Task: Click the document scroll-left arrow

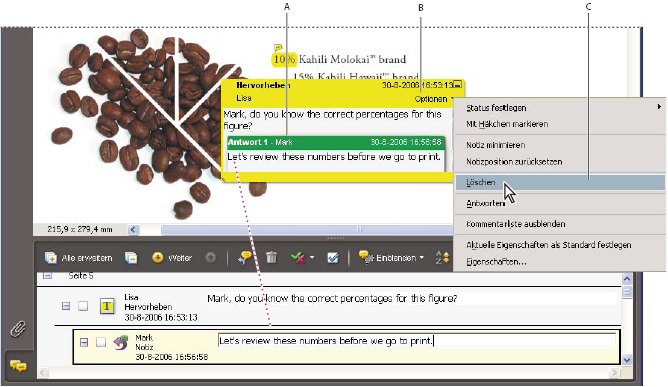Action: (133, 230)
